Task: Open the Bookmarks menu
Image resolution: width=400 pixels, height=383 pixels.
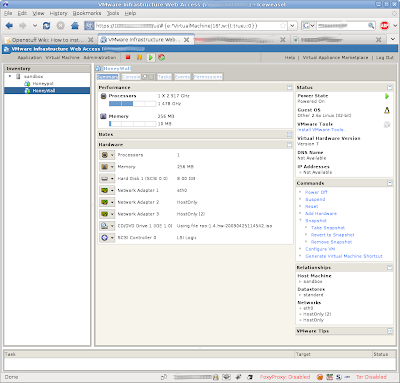Action: [x=87, y=13]
